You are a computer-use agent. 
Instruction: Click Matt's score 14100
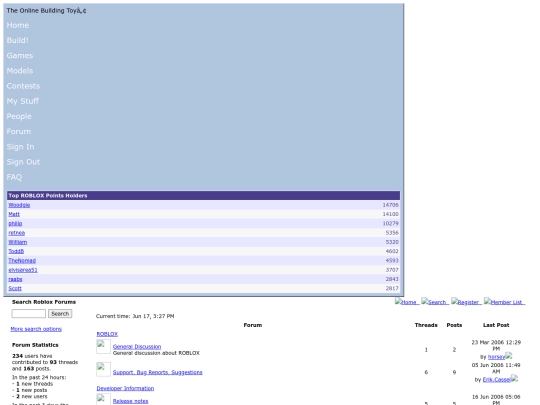tap(390, 214)
